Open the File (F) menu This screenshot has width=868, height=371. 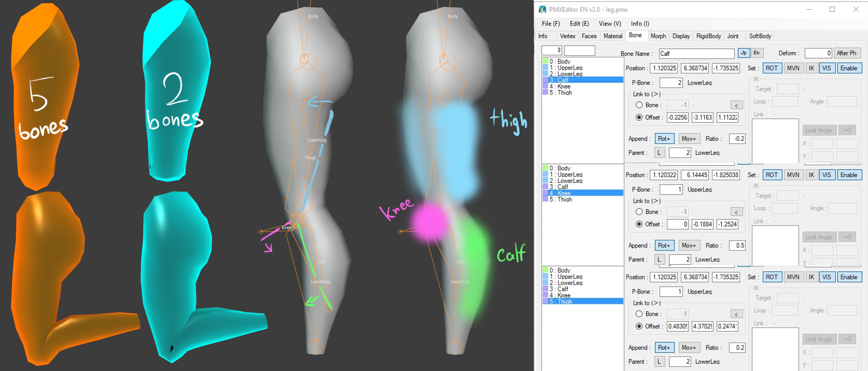click(x=551, y=24)
